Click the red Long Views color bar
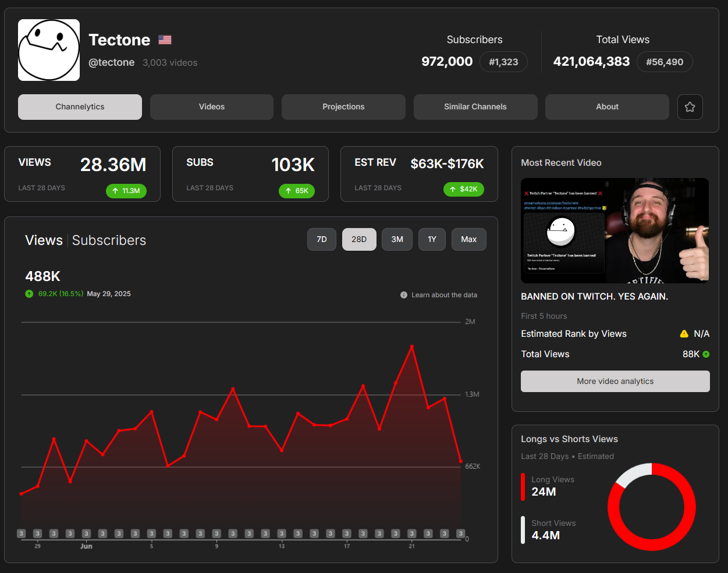The image size is (728, 573). click(x=523, y=486)
